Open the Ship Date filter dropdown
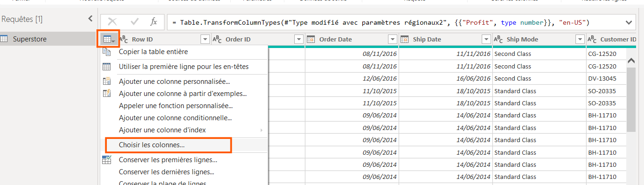This screenshot has width=644, height=185. tap(486, 40)
